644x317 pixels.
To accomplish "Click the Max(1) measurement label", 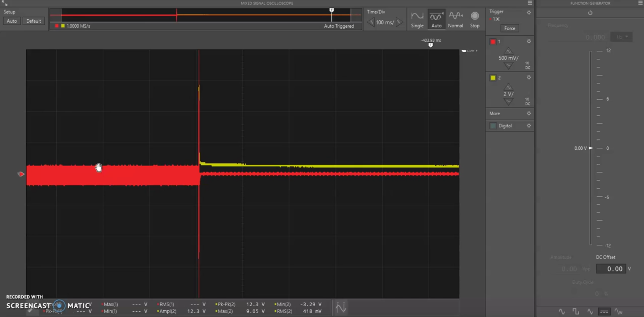I will point(111,304).
